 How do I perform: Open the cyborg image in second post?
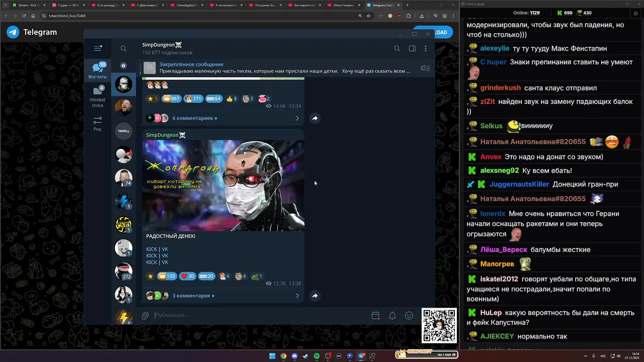pos(223,186)
